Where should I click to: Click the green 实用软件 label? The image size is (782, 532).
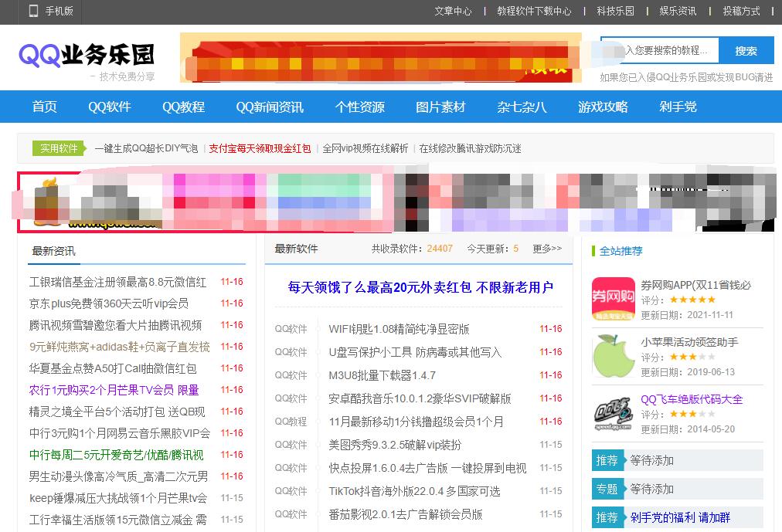pyautogui.click(x=59, y=148)
